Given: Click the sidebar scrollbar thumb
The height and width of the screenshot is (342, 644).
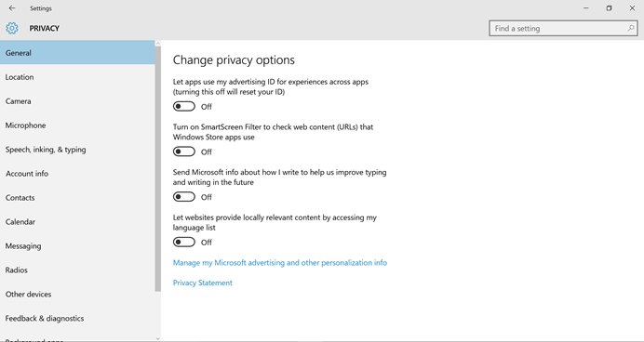Looking at the screenshot, I should point(158,168).
